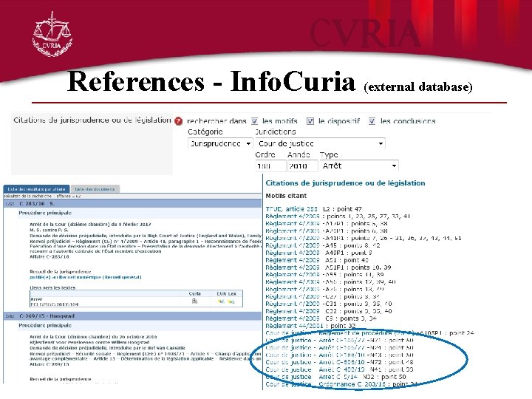
Task: Click the CVRIA court logo
Action: point(52,34)
